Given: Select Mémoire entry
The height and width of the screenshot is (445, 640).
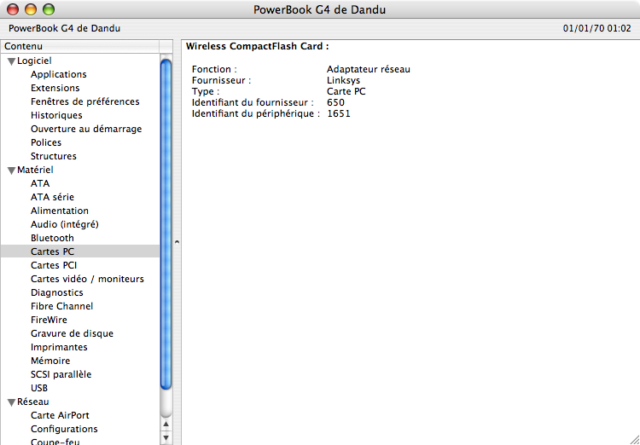Looking at the screenshot, I should (50, 361).
